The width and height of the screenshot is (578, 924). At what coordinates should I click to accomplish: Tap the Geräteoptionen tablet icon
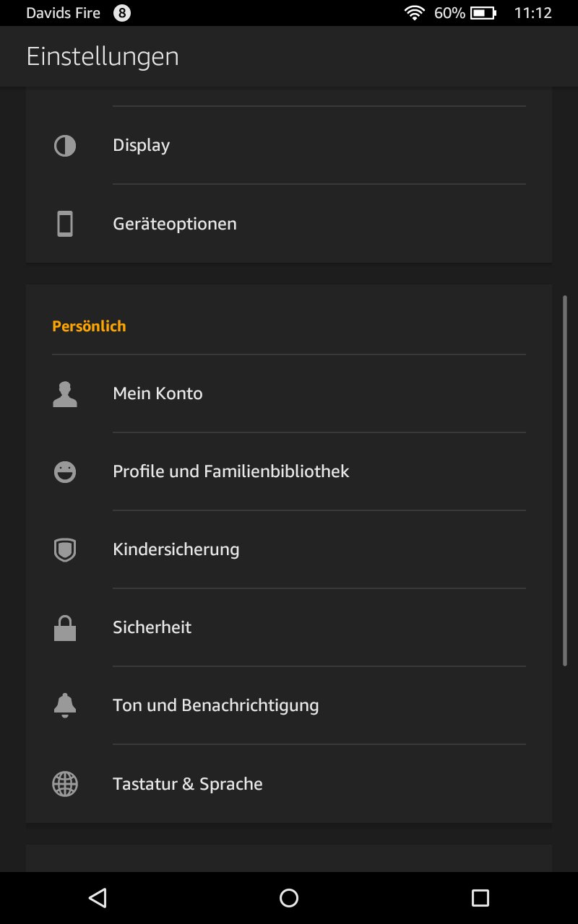65,224
